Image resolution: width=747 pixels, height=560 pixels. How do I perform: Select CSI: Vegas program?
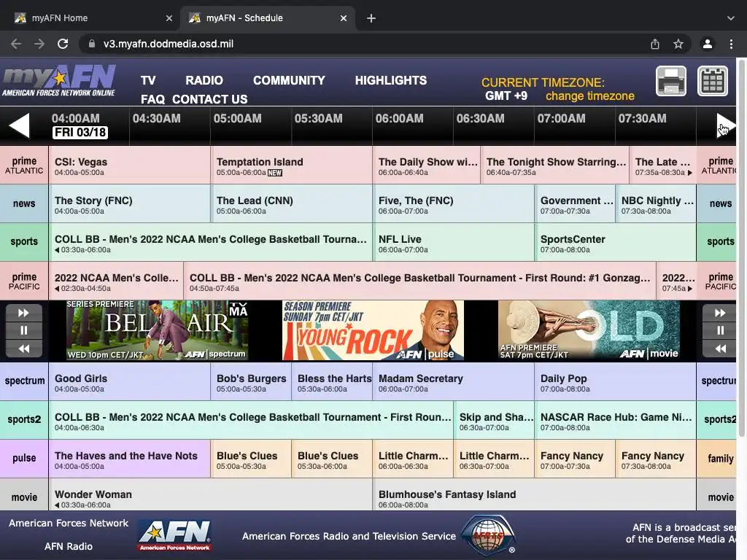coord(129,166)
